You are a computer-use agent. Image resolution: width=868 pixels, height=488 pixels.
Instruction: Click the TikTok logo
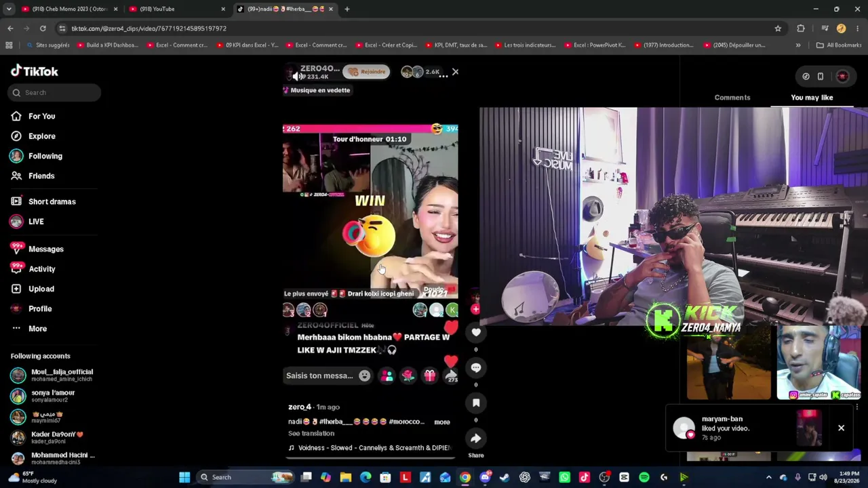click(35, 71)
